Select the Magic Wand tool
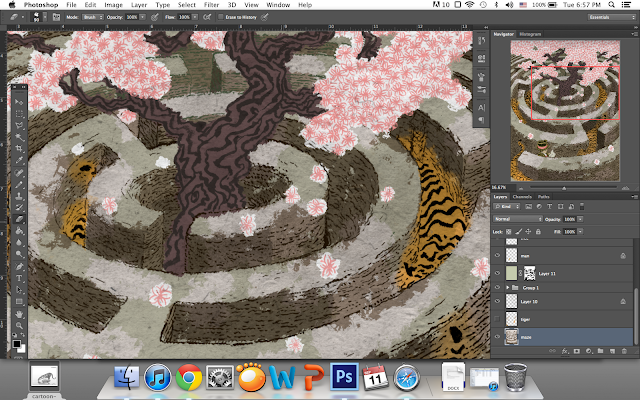 19,137
